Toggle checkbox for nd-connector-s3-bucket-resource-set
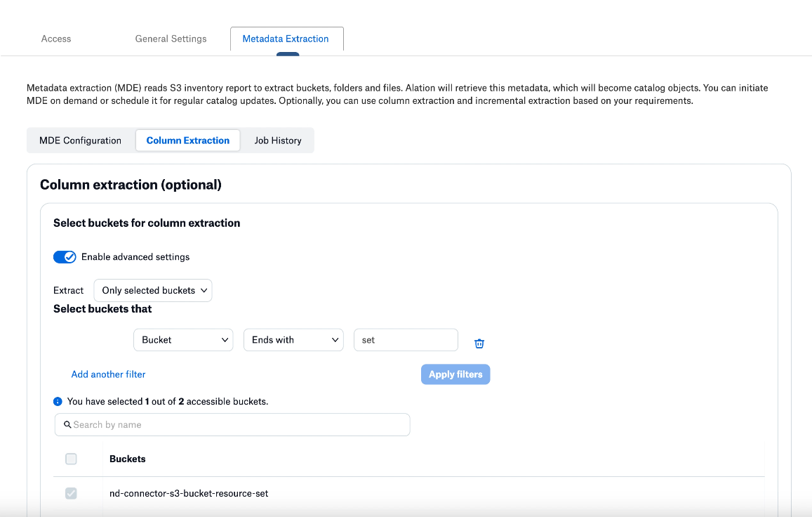Screen dimensions: 812x517 tap(71, 493)
